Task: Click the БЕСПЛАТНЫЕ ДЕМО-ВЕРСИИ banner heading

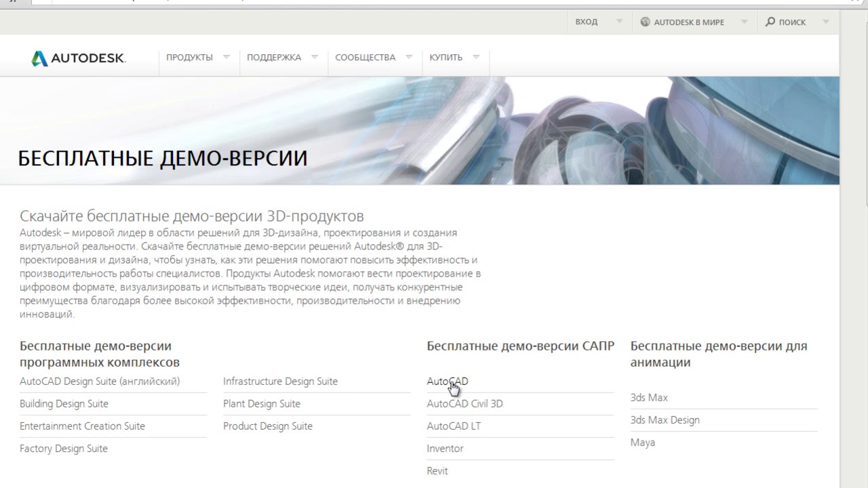Action: pyautogui.click(x=163, y=158)
